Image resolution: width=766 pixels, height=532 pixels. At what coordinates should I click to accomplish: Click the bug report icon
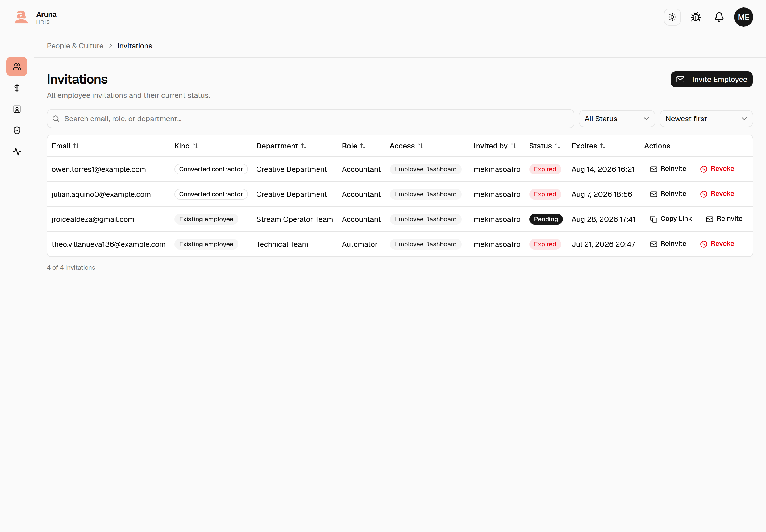696,17
